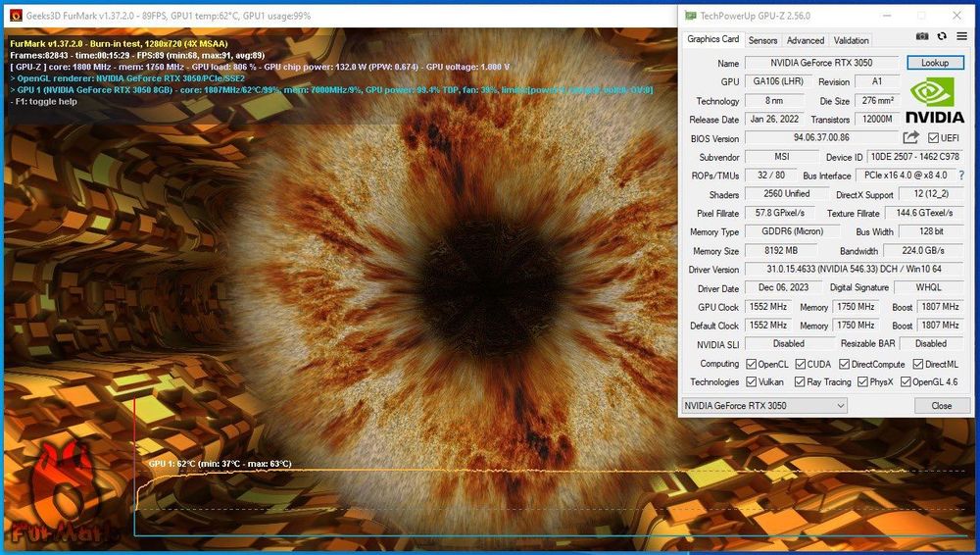Toggle the CUDA checkbox
The image size is (980, 555).
click(x=800, y=364)
